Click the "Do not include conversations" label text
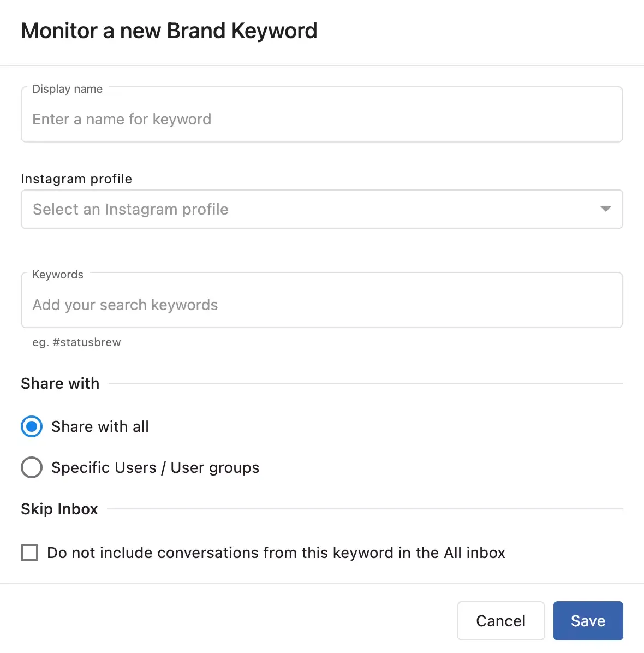644x653 pixels. 276,553
